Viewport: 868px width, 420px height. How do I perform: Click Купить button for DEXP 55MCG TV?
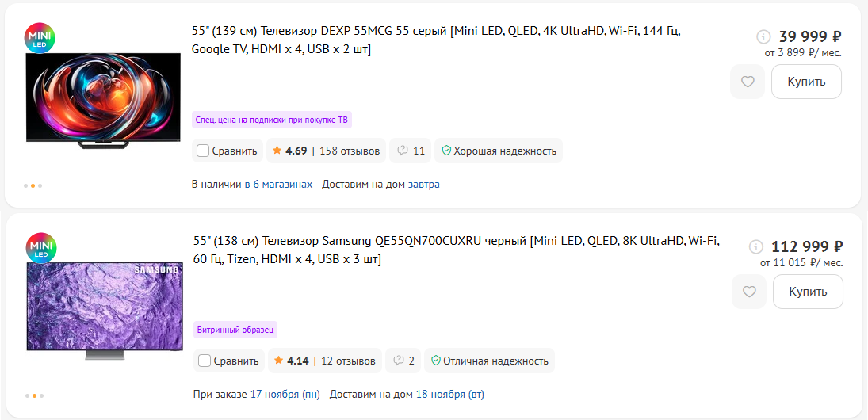(x=806, y=82)
